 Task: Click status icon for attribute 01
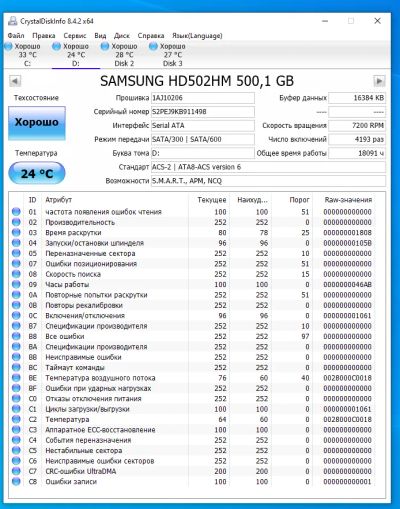point(16,212)
